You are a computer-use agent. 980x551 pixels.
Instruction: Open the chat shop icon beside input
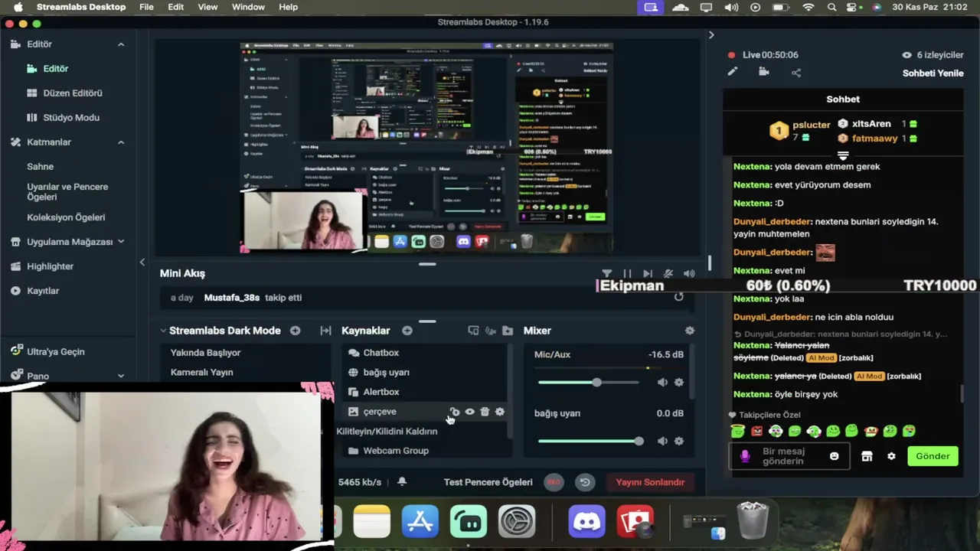coord(867,456)
